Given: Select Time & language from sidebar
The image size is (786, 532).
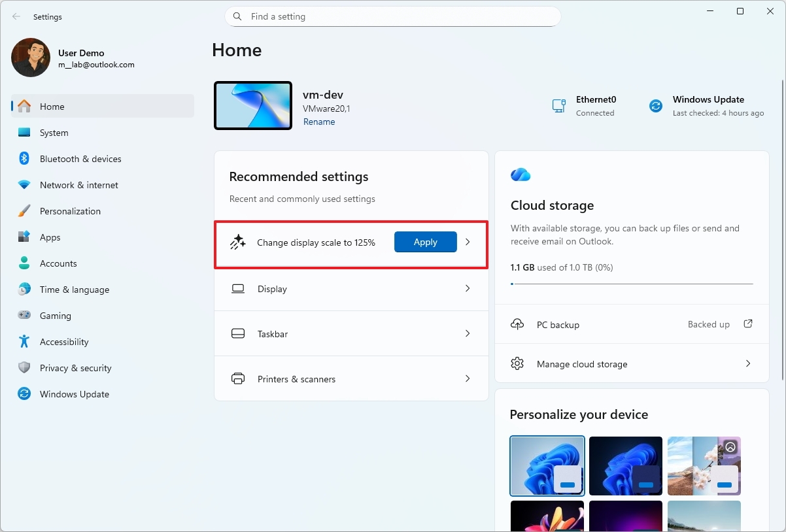Looking at the screenshot, I should (25, 290).
